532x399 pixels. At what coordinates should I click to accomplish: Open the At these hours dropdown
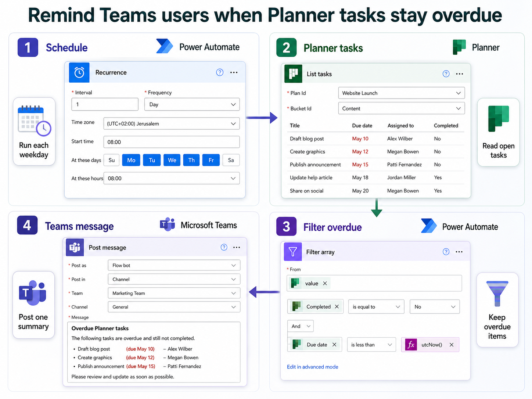coord(172,178)
